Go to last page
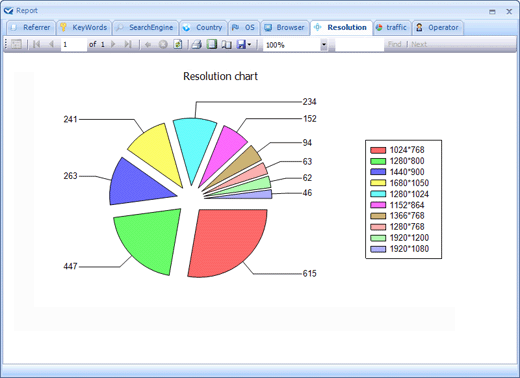520x378 pixels. [x=128, y=44]
